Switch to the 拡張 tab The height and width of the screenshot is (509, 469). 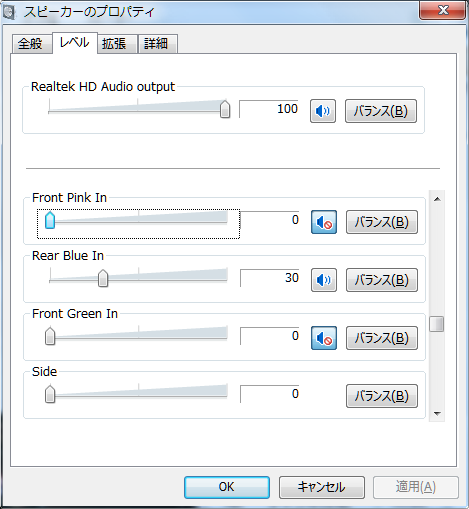[x=117, y=44]
